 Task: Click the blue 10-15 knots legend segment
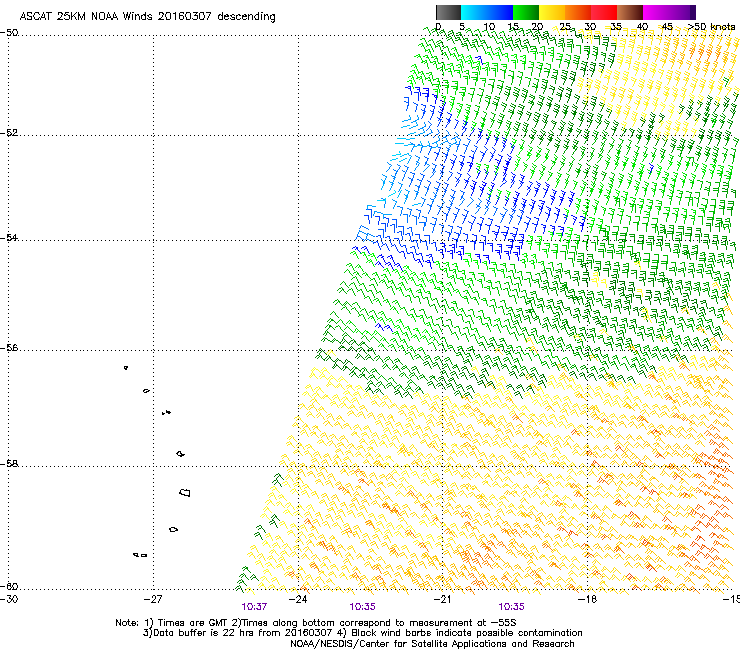point(500,12)
